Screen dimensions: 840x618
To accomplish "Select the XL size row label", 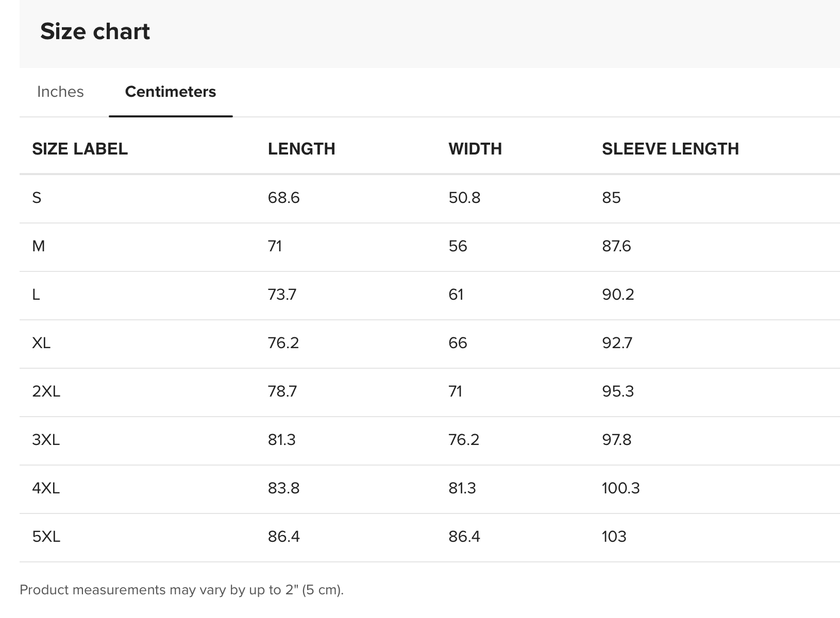I will point(41,343).
